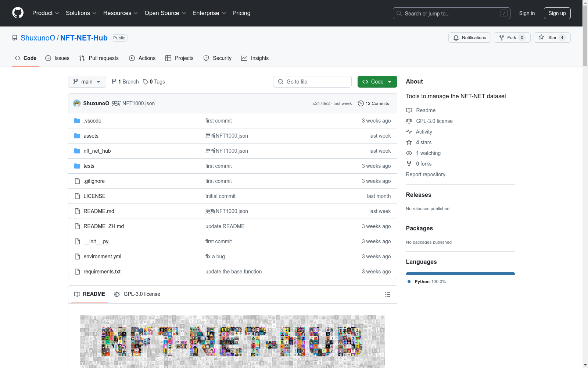Expand the Product menu

[46, 13]
